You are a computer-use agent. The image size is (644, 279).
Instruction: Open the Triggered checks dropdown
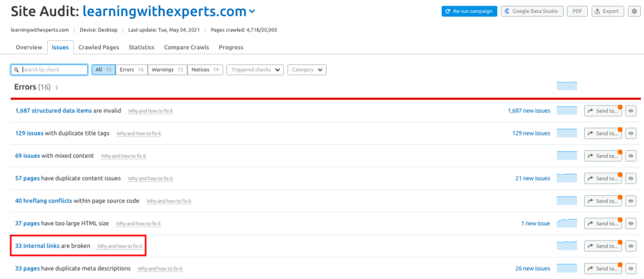click(x=255, y=70)
